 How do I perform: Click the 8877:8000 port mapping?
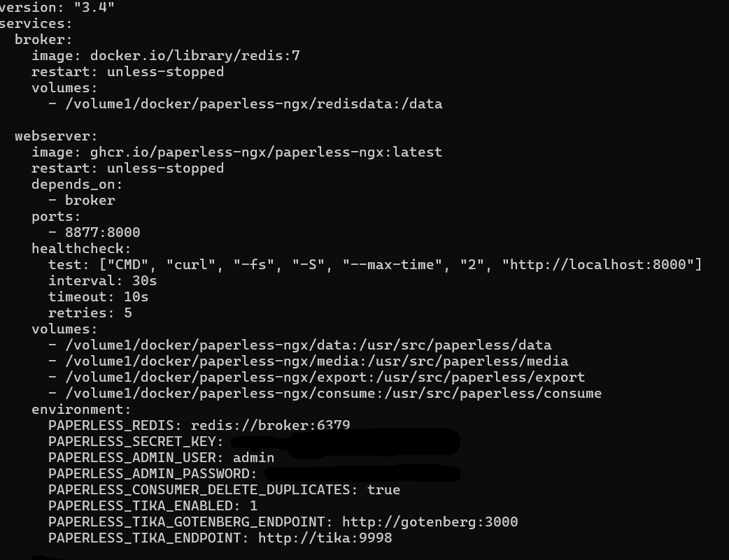(x=102, y=232)
